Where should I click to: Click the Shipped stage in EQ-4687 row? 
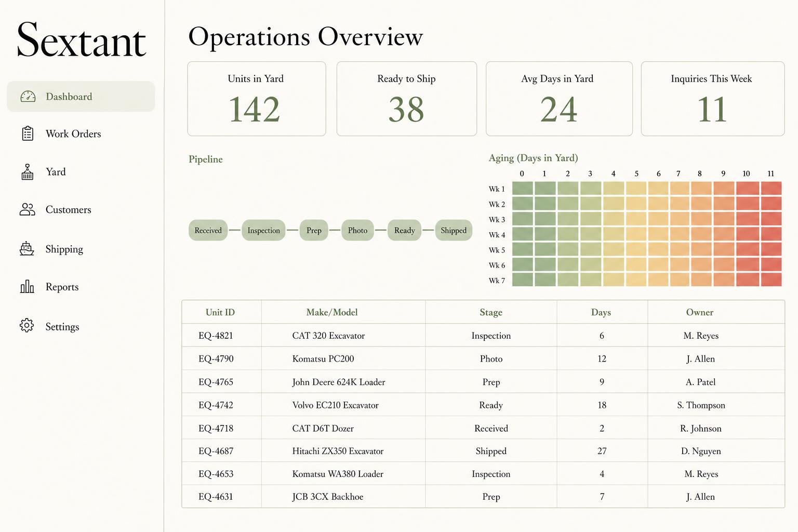491,451
